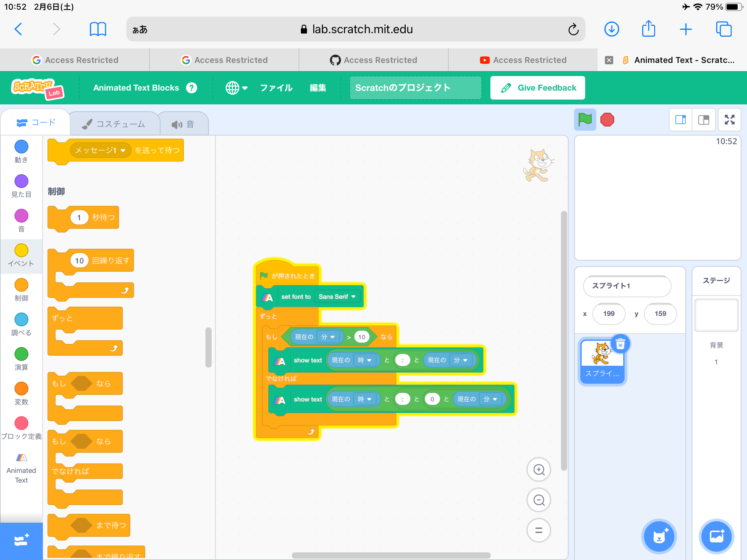Viewport: 747px width, 560px height.
Task: Toggle fullscreen stage mode
Action: coord(730,120)
